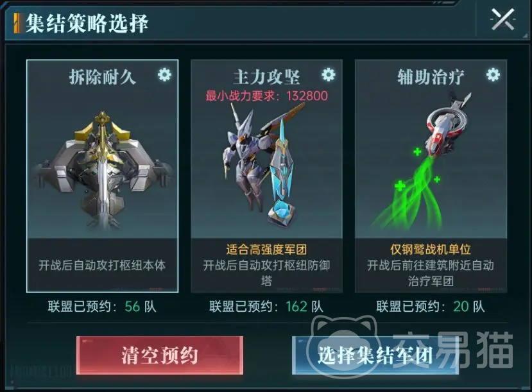Choose the 主力攻坚 strategy title

point(267,77)
